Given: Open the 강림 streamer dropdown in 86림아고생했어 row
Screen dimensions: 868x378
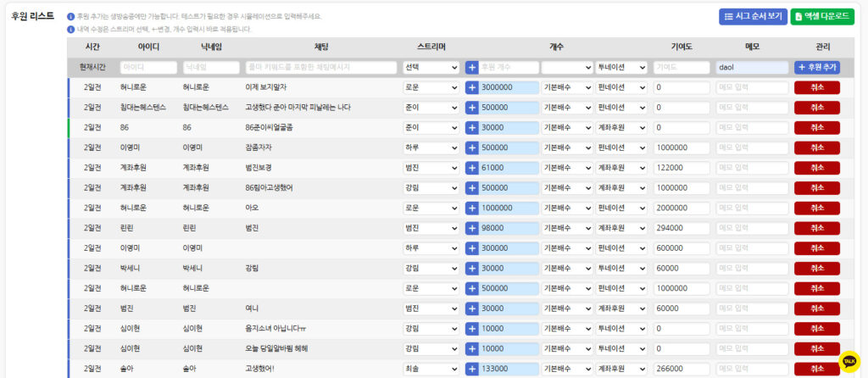Looking at the screenshot, I should tap(431, 188).
